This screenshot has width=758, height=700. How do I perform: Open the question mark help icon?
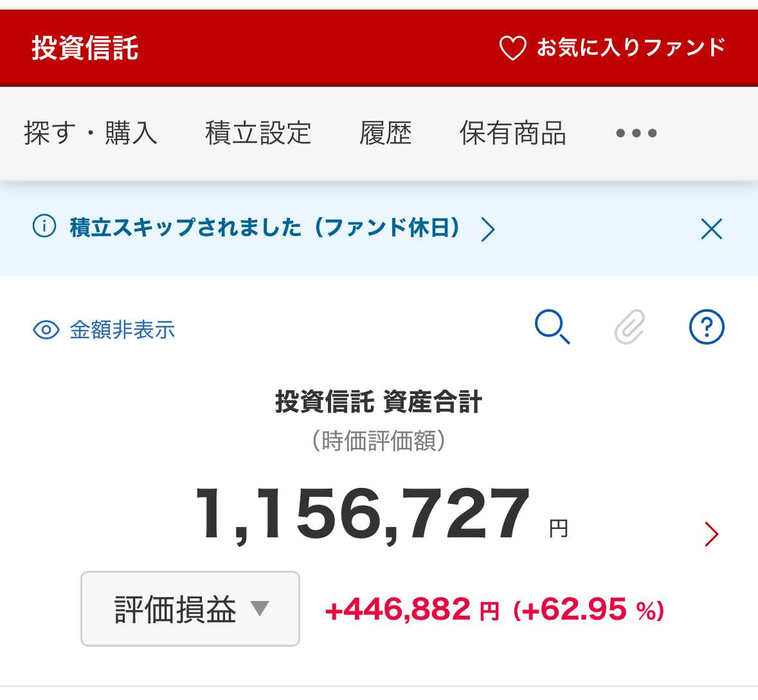[707, 327]
